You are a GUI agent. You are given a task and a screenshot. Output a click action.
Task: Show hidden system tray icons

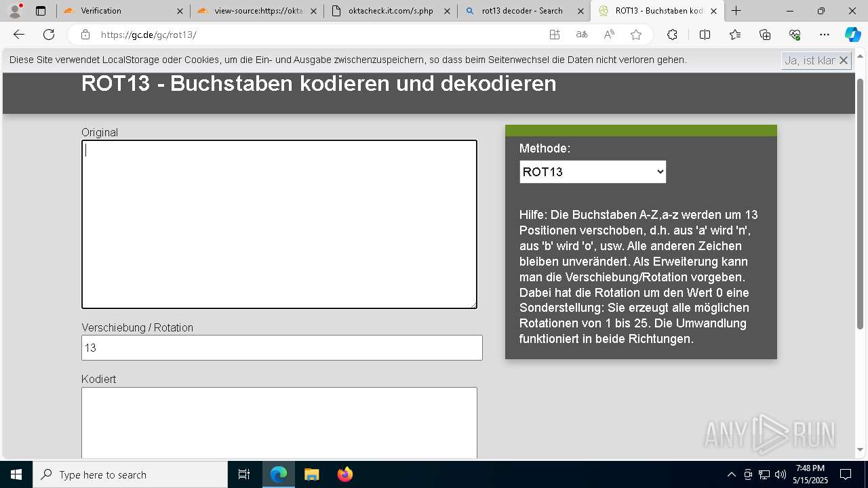click(x=731, y=474)
